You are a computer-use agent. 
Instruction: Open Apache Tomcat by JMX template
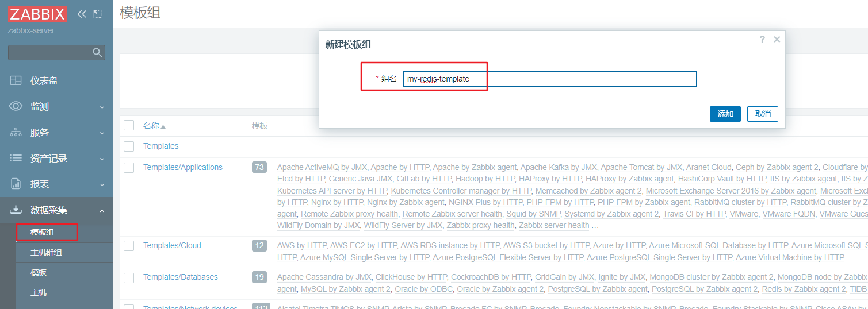tap(641, 167)
